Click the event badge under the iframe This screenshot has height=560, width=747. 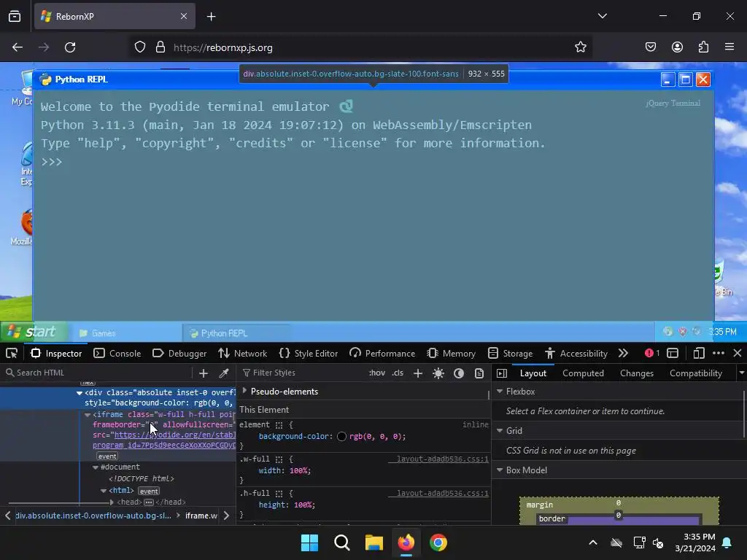107,456
